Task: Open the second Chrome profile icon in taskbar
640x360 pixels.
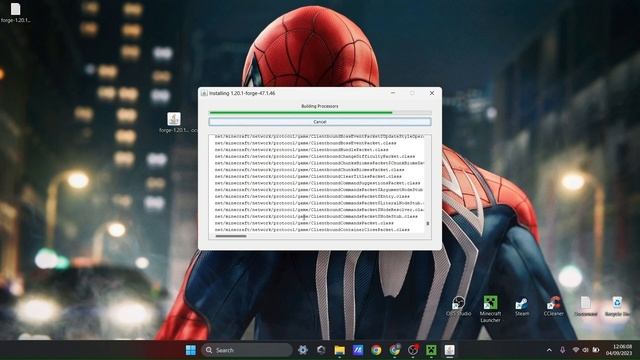Action: [394, 350]
